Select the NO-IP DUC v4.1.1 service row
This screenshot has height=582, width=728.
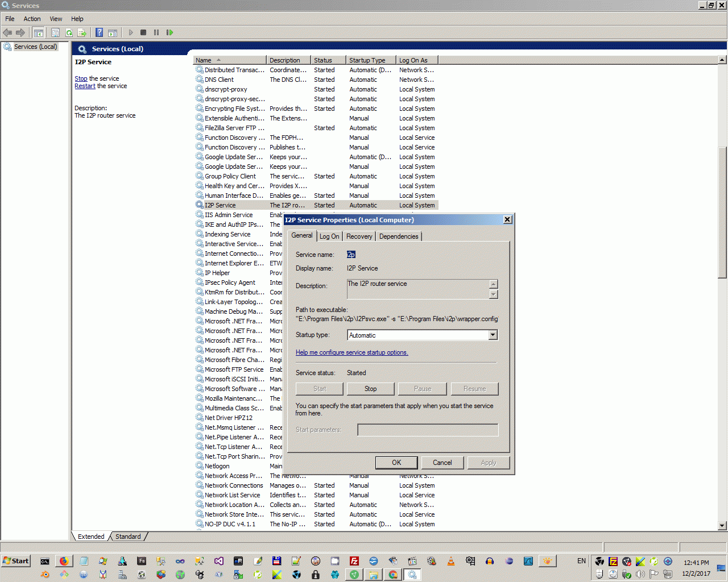[x=316, y=524]
